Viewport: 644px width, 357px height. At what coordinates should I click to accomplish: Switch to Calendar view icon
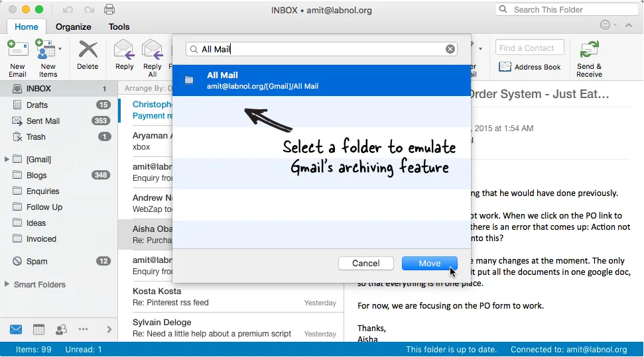coord(38,329)
